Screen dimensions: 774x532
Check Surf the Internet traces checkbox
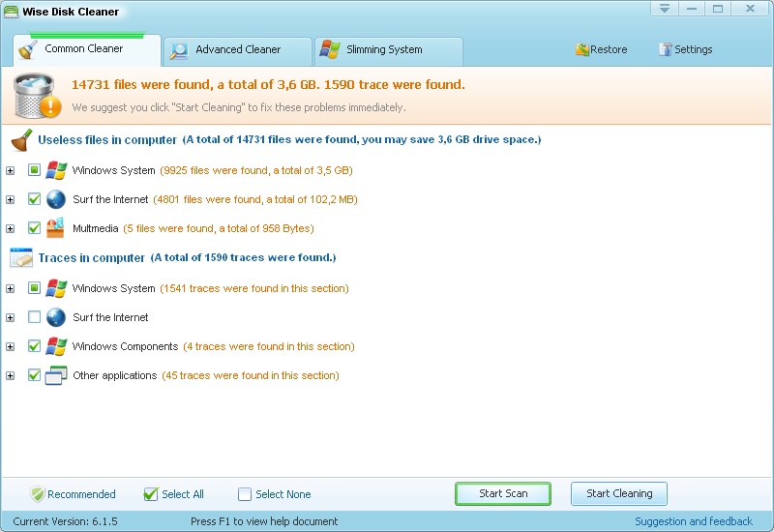[34, 317]
